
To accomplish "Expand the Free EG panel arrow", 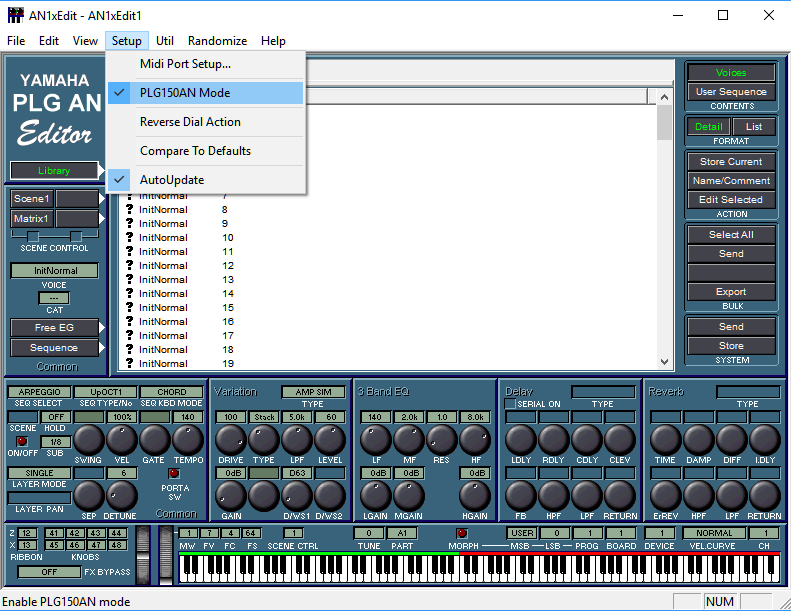I will tap(101, 328).
